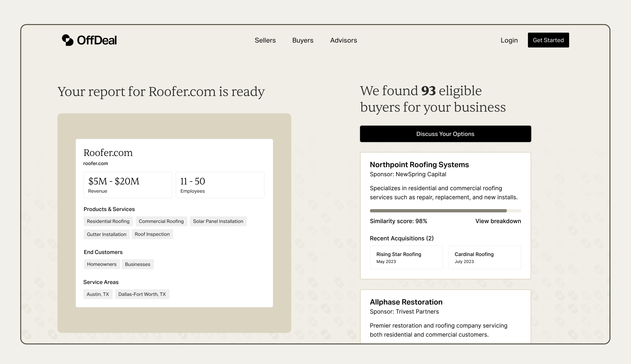Viewport: 631px width, 364px height.
Task: Open the Buyers menu item
Action: (x=303, y=40)
